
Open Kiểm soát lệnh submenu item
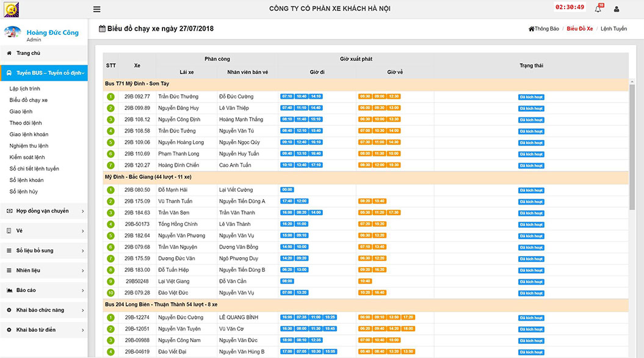27,158
